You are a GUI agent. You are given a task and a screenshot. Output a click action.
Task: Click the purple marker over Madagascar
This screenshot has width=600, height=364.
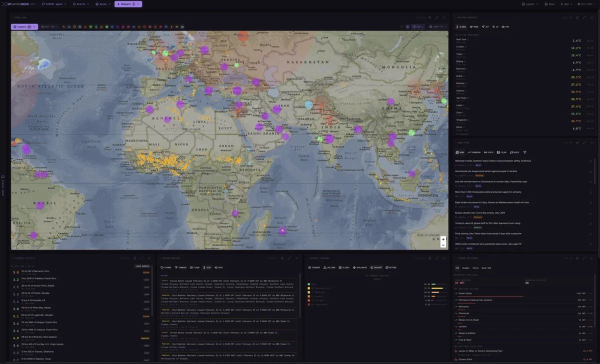pos(282,231)
